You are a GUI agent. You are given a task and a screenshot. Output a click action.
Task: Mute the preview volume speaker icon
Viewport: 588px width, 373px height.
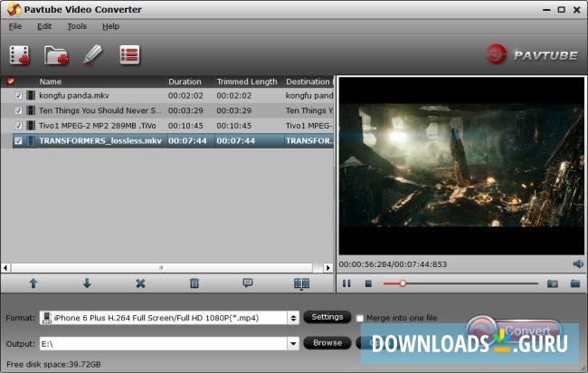[578, 263]
